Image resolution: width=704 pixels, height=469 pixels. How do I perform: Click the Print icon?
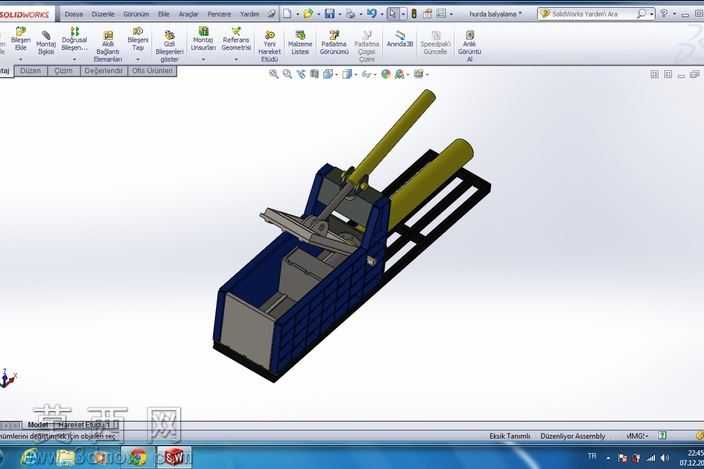(x=350, y=14)
